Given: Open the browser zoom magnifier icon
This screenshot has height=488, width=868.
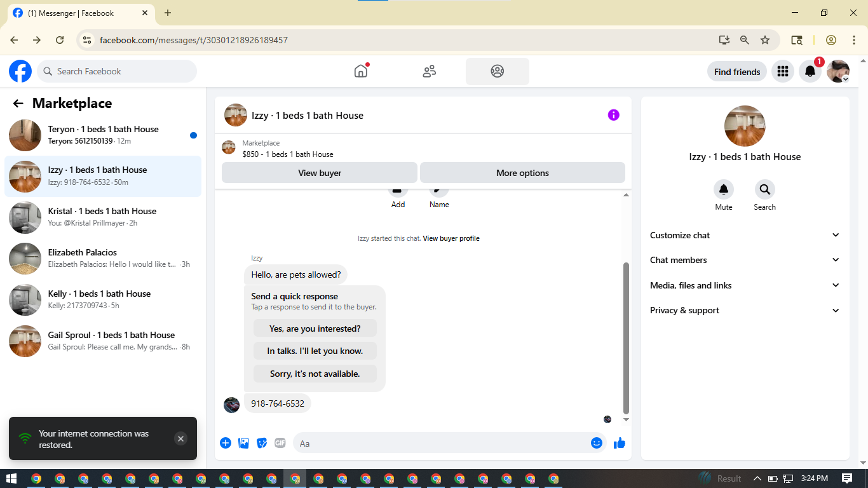Looking at the screenshot, I should 745,40.
